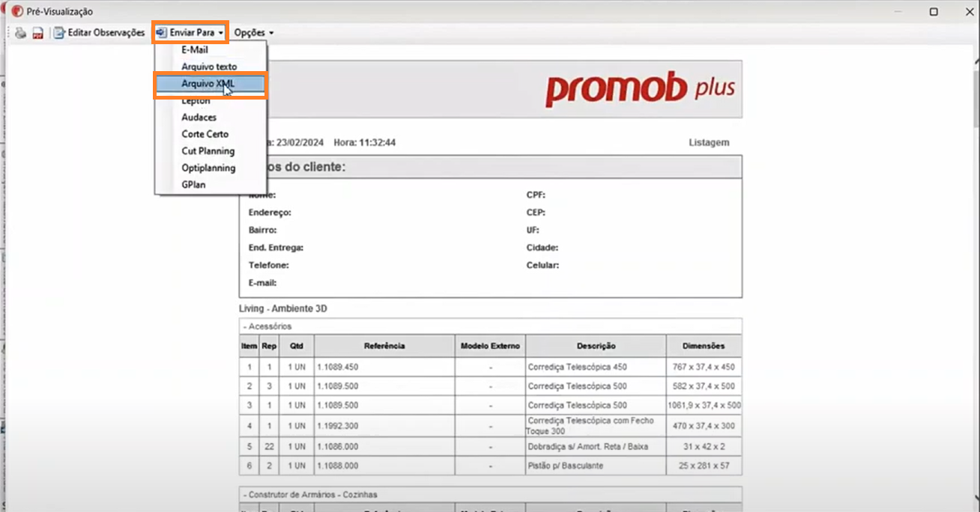
Task: Click the Promob app icon in title bar
Action: coord(17,12)
